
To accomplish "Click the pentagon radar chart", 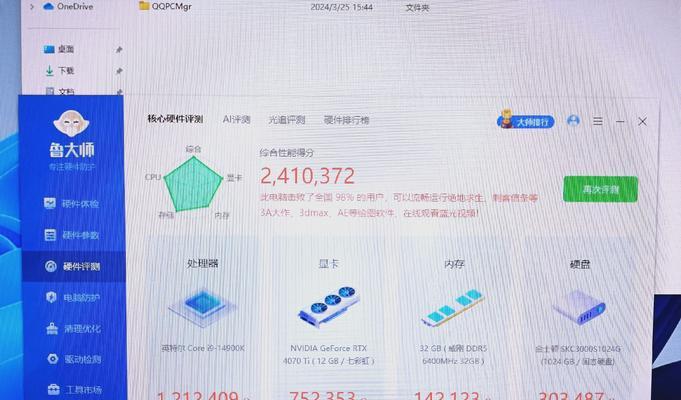I will [193, 184].
